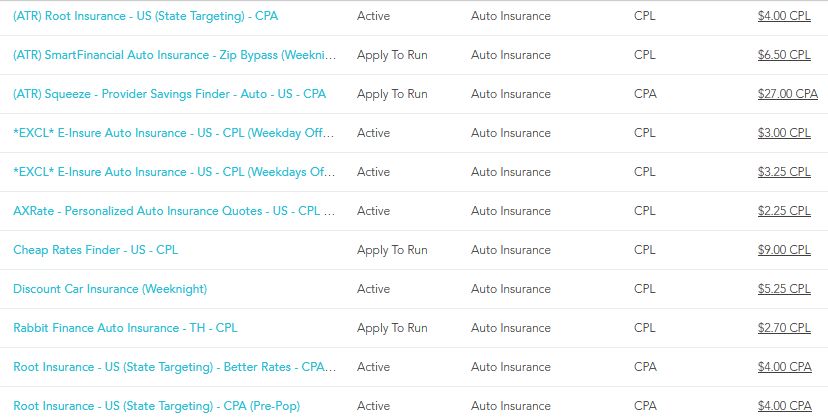
Task: Select Active status of (ATR) Root Insurance row
Action: pos(373,16)
